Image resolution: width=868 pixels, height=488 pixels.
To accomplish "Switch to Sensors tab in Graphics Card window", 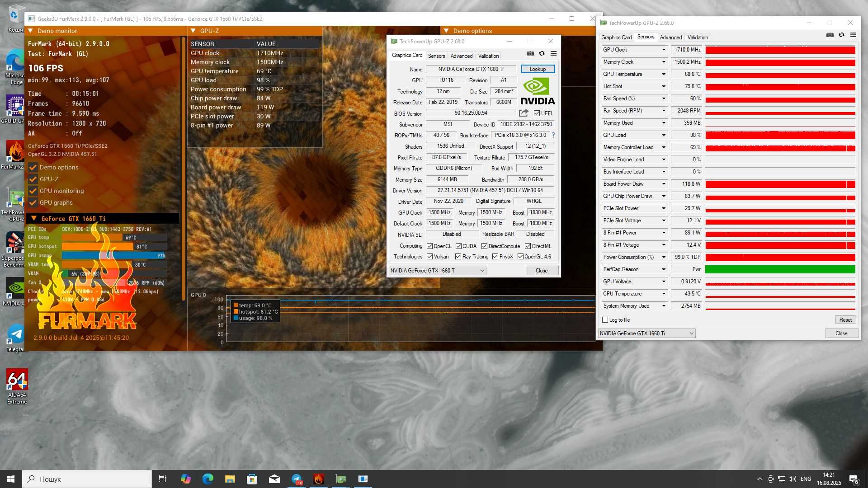I will click(436, 56).
